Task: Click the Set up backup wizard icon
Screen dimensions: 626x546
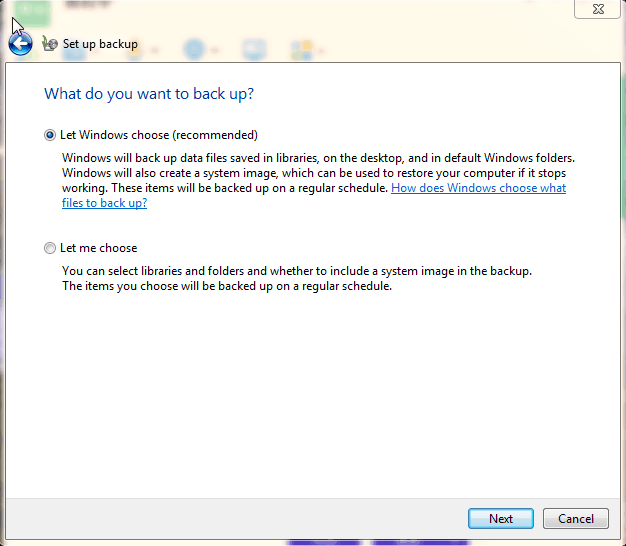Action: coord(50,44)
